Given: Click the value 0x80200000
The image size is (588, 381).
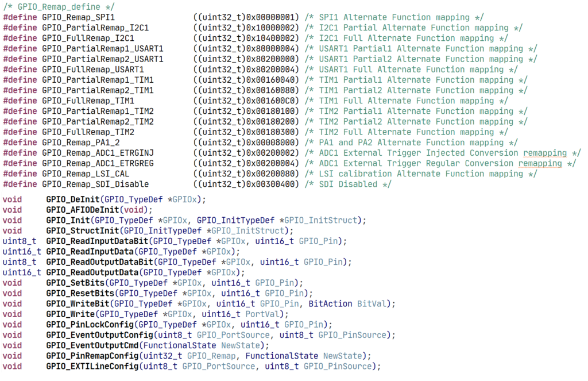Looking at the screenshot, I should pos(270,59).
